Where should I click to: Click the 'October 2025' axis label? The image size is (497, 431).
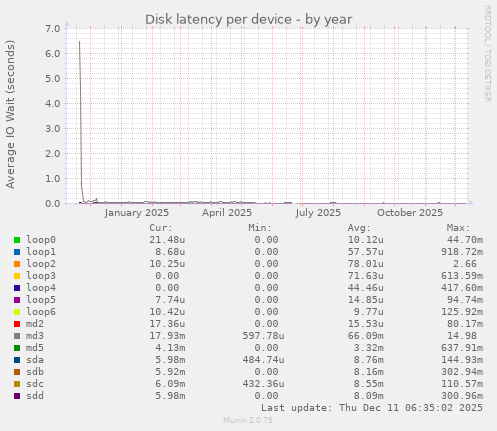click(x=410, y=213)
